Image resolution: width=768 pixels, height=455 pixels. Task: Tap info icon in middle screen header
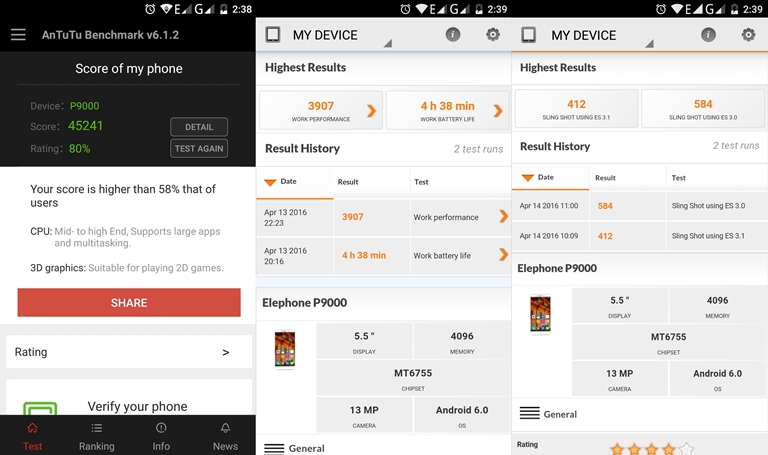click(x=453, y=34)
